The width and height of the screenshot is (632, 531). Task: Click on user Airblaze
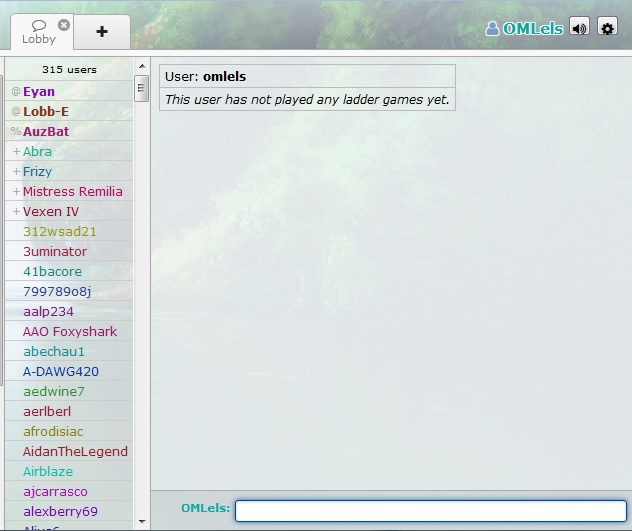pos(69,471)
